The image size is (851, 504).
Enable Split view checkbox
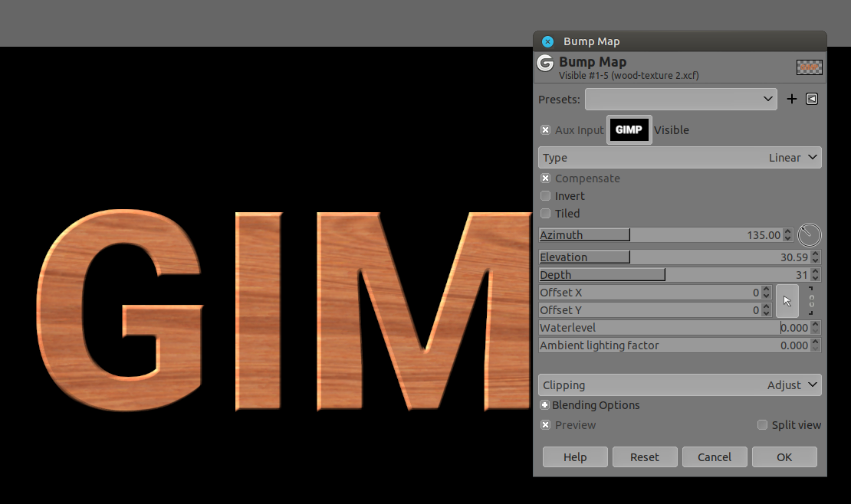763,425
